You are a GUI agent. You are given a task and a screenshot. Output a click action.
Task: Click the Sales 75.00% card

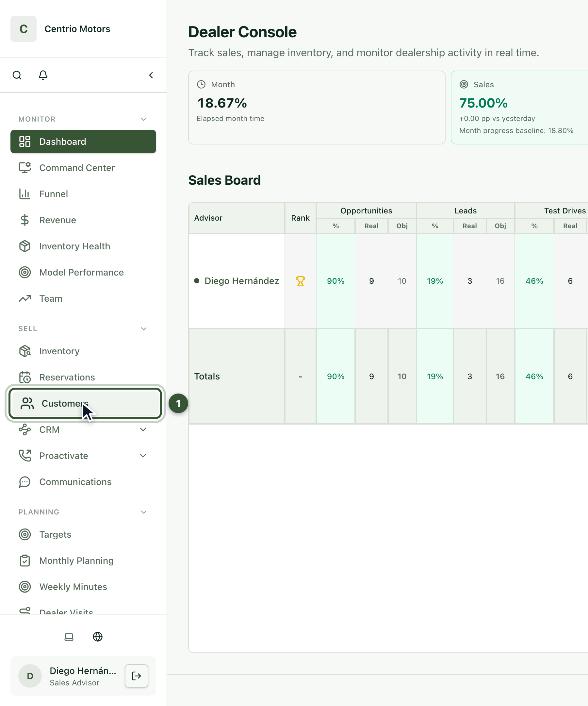pyautogui.click(x=519, y=108)
